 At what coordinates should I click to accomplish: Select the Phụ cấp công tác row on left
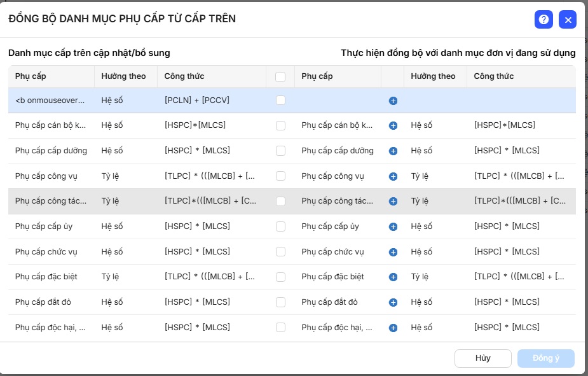point(51,201)
